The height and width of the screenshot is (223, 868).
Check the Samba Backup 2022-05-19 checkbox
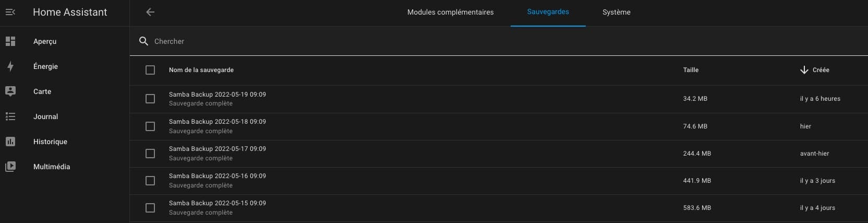(x=150, y=99)
